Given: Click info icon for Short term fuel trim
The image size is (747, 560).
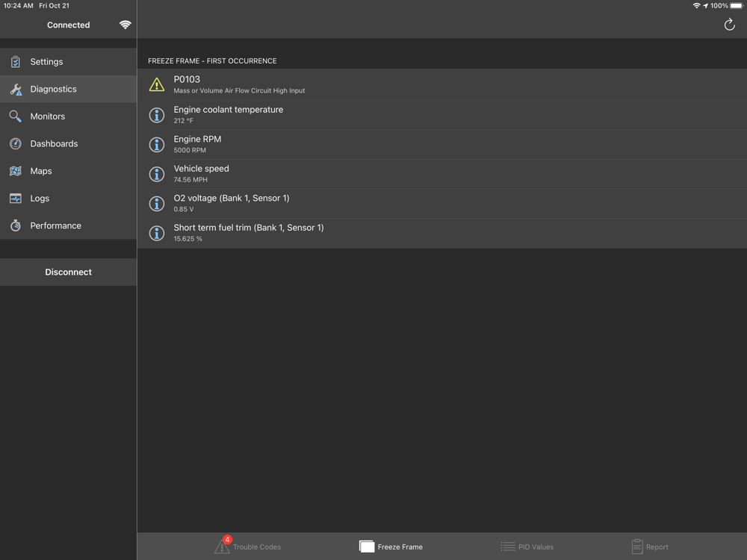Looking at the screenshot, I should pyautogui.click(x=157, y=233).
